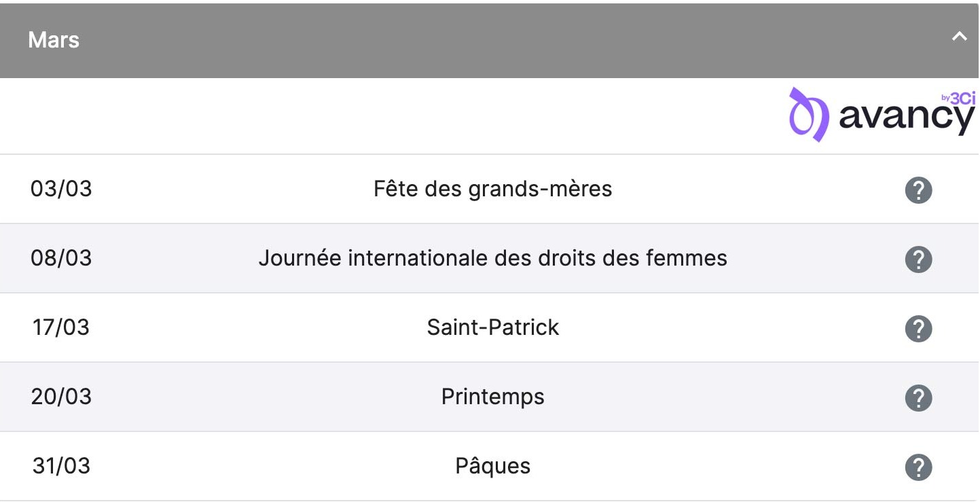Click the purple avancy swirl logo icon

point(808,114)
